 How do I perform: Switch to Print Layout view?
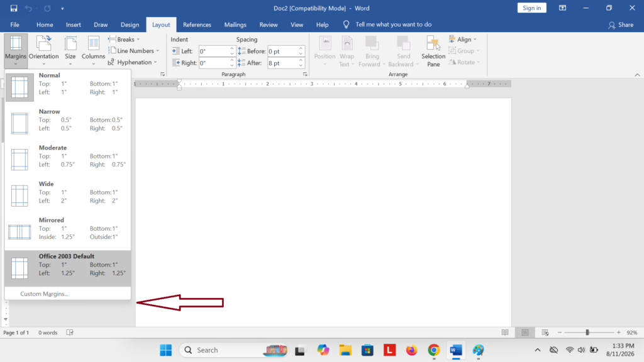(x=525, y=332)
